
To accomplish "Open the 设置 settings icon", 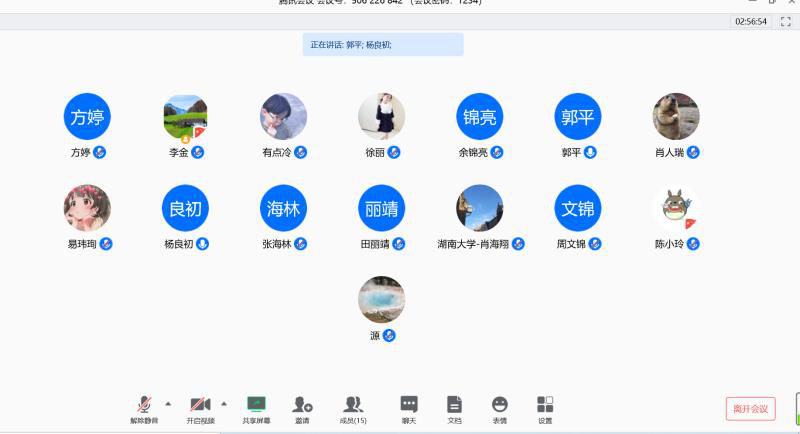I will pyautogui.click(x=545, y=408).
